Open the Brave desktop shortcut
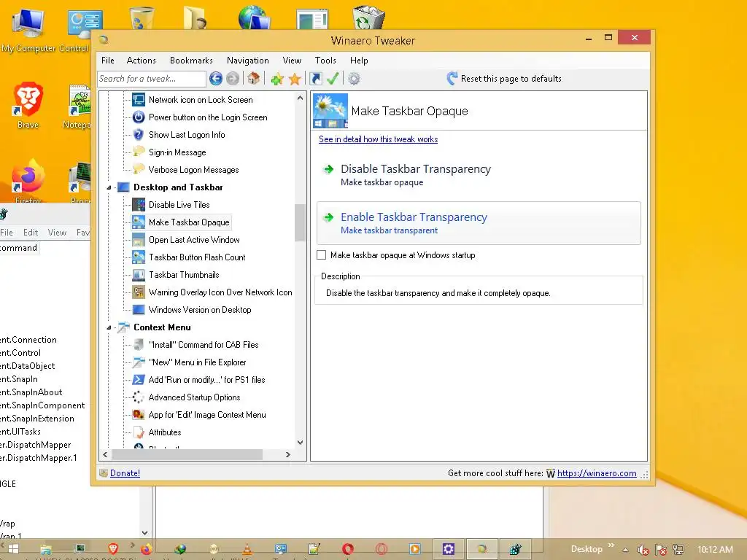The height and width of the screenshot is (560, 747). pos(28,106)
